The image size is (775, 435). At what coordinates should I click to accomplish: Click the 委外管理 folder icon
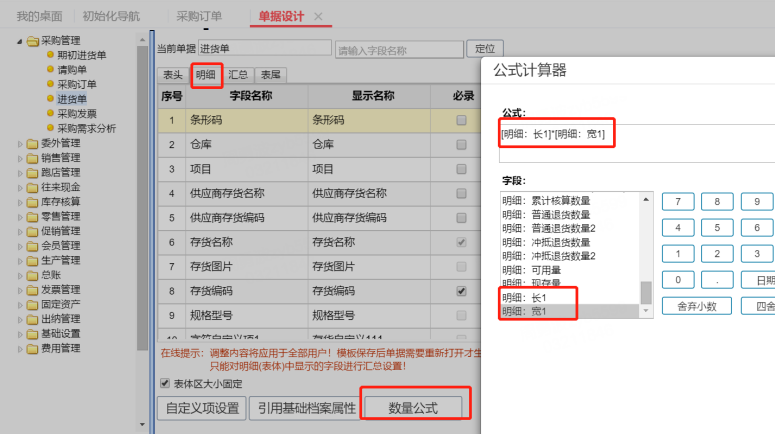[x=33, y=143]
